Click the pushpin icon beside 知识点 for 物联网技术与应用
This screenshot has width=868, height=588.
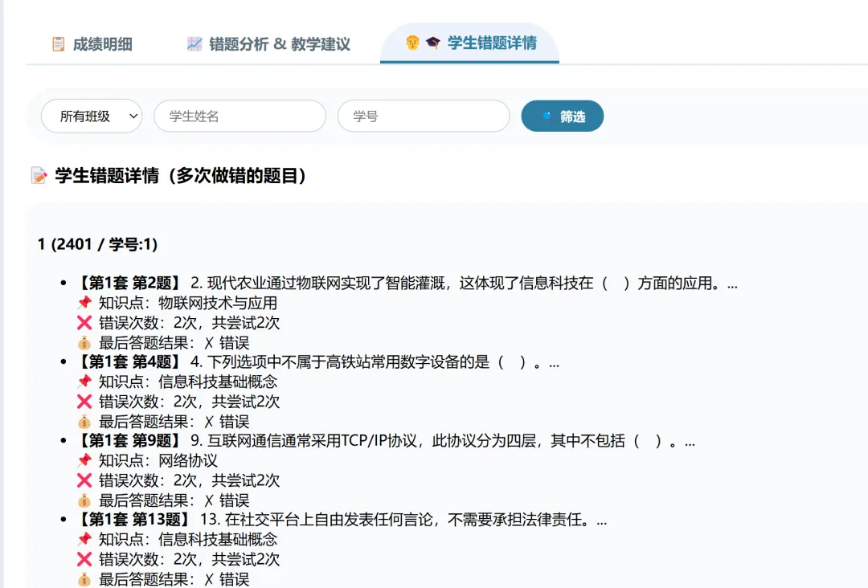[x=84, y=303]
